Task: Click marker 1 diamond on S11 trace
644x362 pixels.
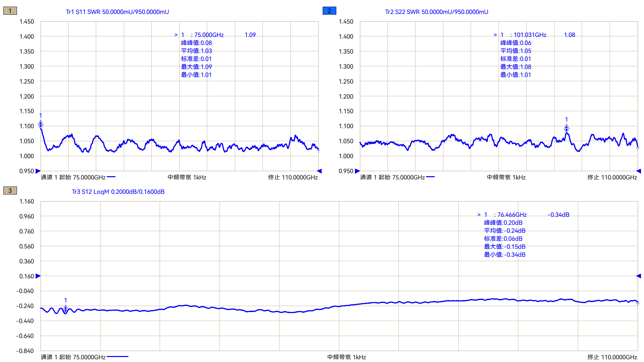Action: [41, 125]
